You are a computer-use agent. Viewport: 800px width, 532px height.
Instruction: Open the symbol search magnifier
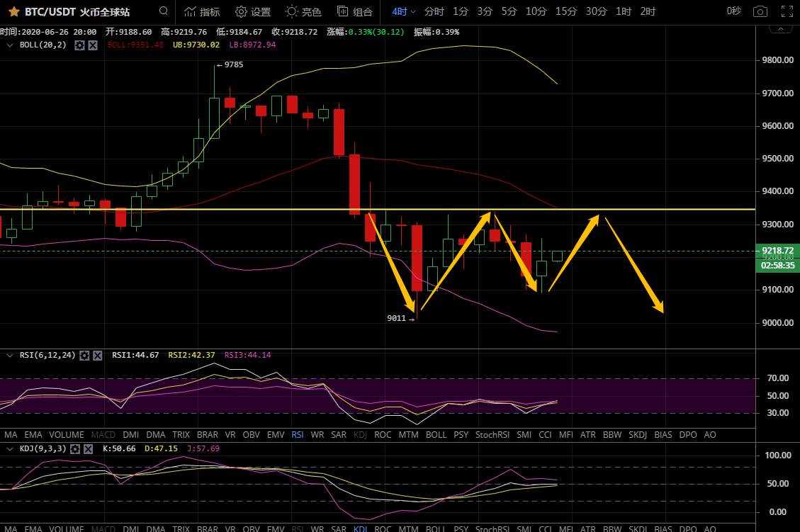[164, 11]
